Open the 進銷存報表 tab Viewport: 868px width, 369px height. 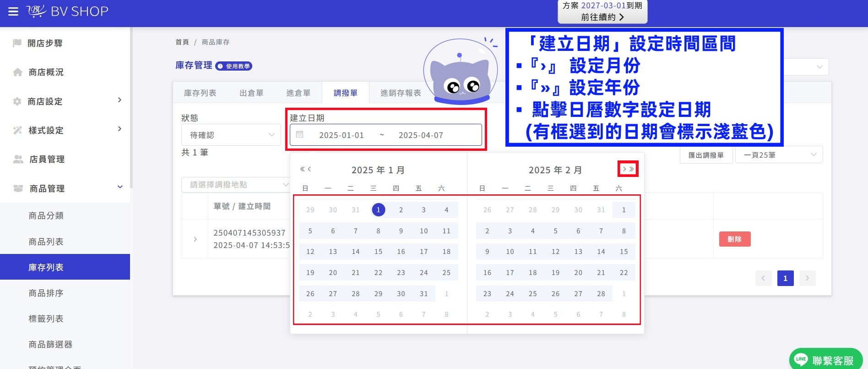(401, 93)
